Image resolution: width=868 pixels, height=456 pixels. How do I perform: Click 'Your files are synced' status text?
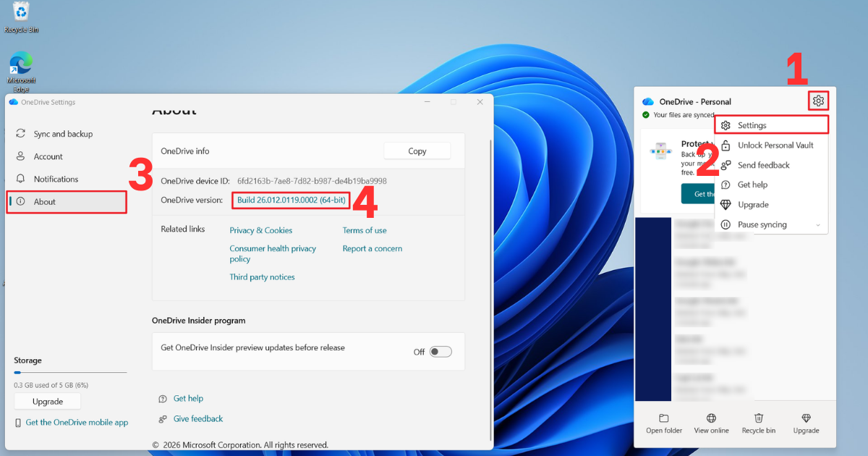(x=684, y=115)
